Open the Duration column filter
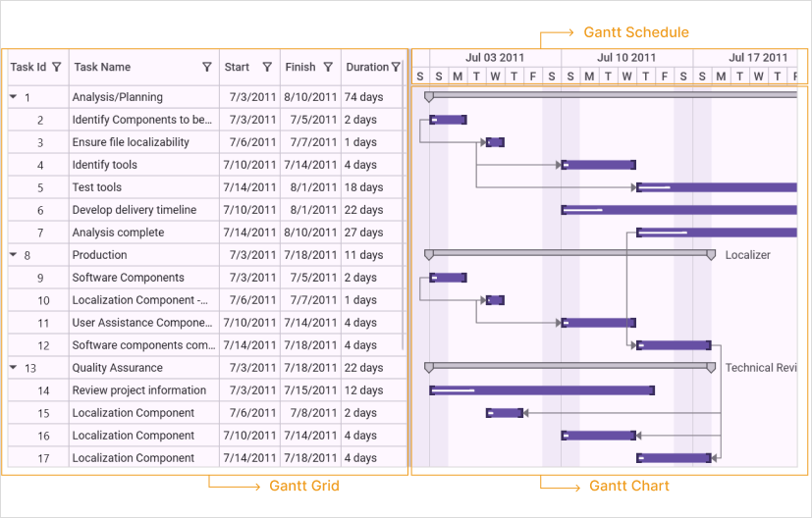Image resolution: width=812 pixels, height=518 pixels. click(x=396, y=68)
